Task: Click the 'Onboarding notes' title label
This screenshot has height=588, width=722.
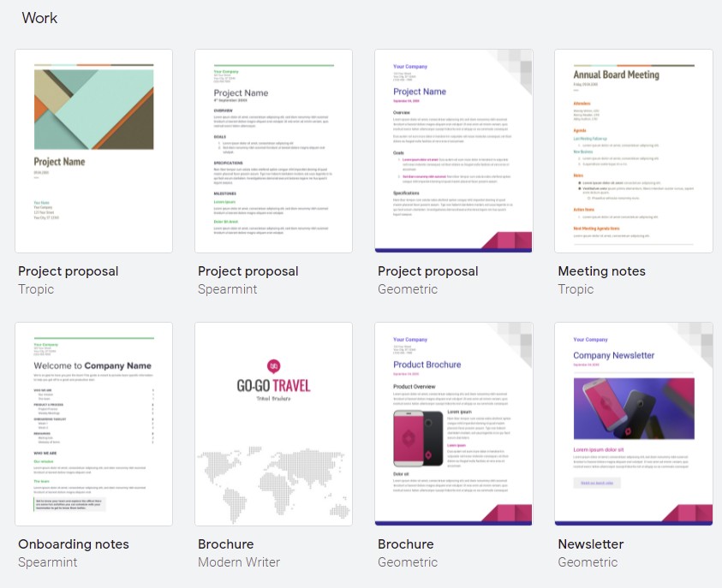Action: (x=74, y=544)
